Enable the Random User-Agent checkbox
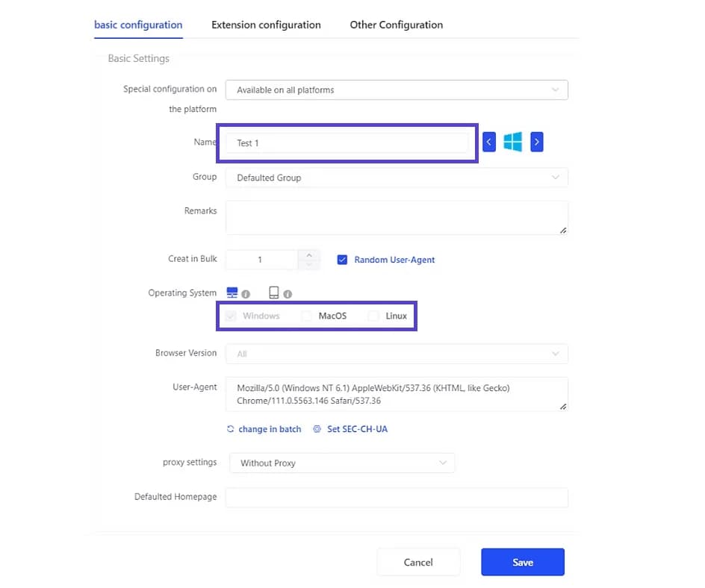Viewport: 705px width, 588px height. [x=342, y=260]
